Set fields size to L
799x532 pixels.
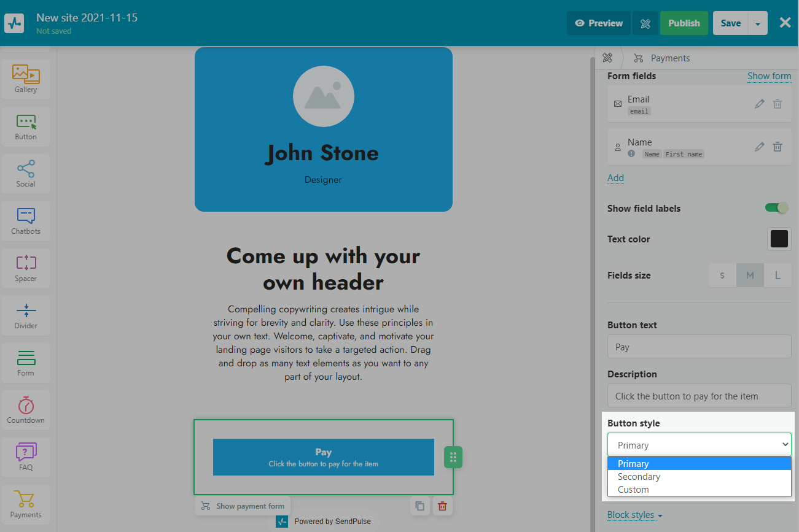[778, 276]
